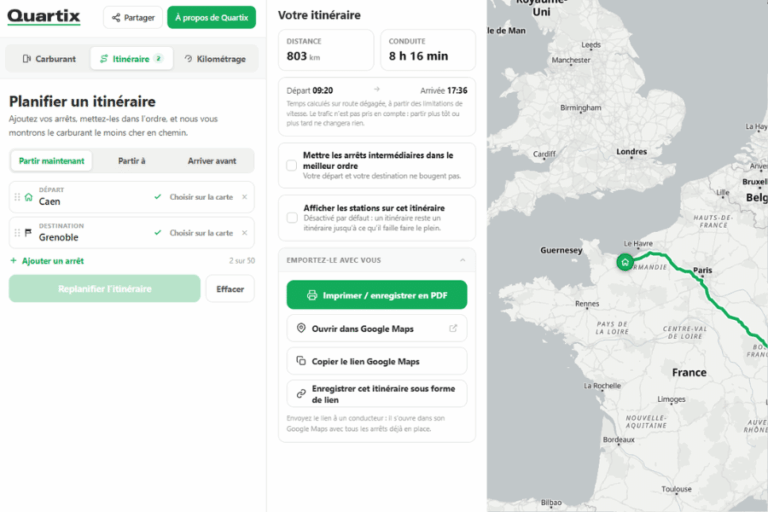Click Ouvrir dans Google Maps
This screenshot has width=768, height=512.
377,328
